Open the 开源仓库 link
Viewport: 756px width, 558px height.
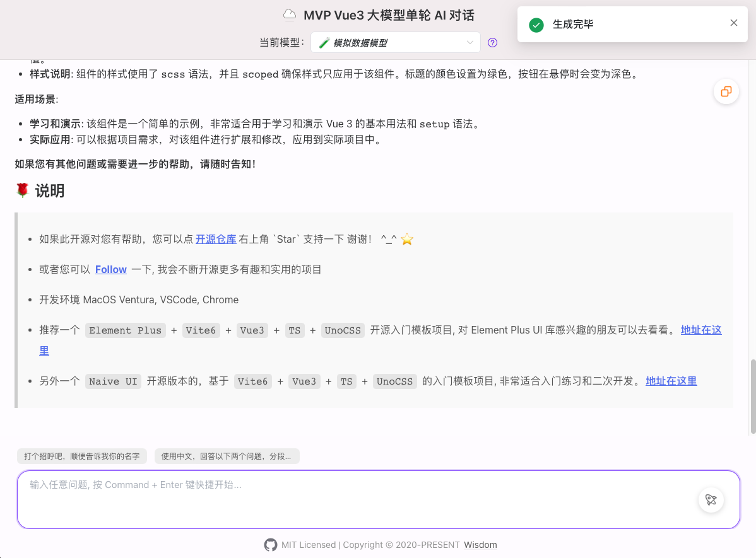[216, 239]
